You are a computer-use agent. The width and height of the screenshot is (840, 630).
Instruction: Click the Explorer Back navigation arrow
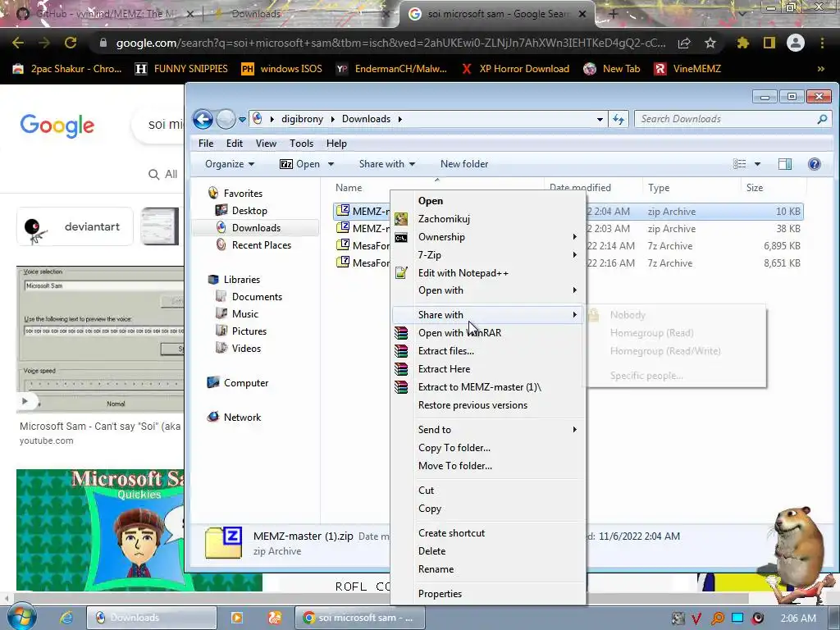coord(203,119)
